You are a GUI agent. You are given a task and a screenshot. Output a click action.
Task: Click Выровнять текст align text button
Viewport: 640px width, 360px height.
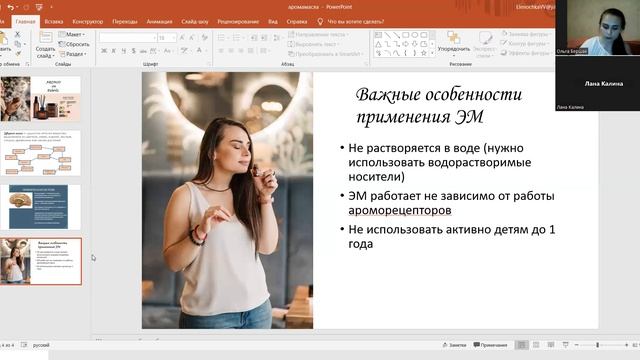pos(313,44)
